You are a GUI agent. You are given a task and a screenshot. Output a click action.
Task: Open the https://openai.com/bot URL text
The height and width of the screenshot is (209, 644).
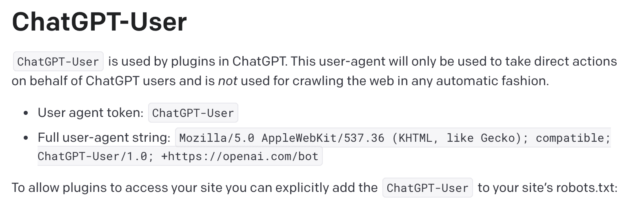coord(240,156)
